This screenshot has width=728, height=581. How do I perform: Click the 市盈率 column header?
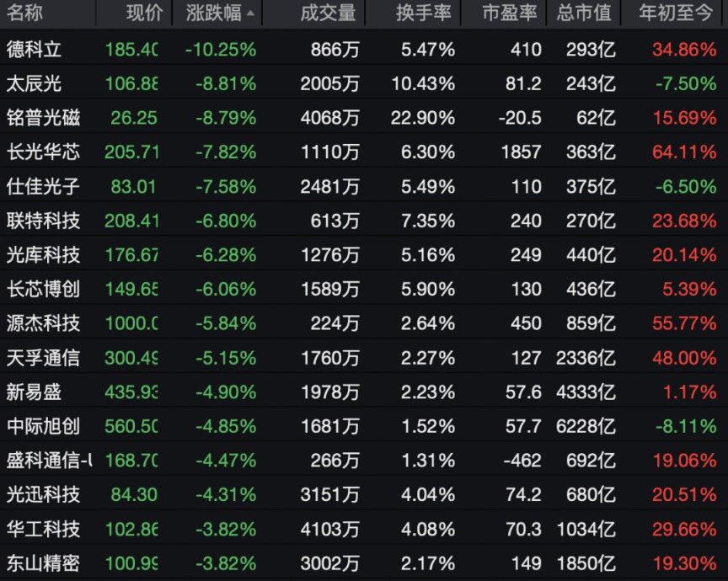(511, 13)
